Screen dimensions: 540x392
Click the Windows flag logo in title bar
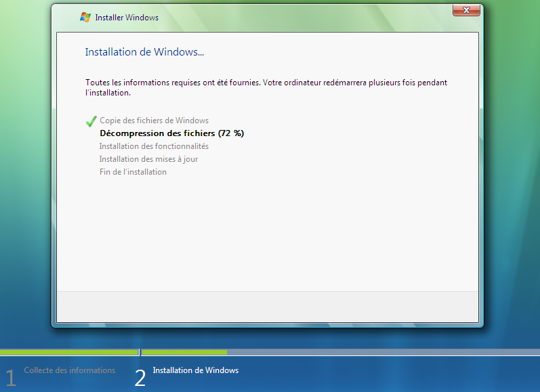coord(85,17)
